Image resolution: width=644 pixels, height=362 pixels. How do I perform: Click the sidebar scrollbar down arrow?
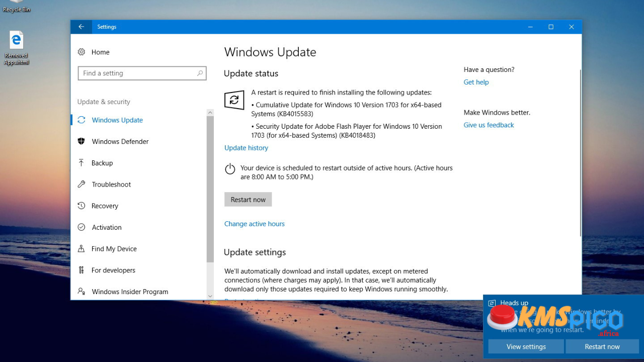click(210, 296)
